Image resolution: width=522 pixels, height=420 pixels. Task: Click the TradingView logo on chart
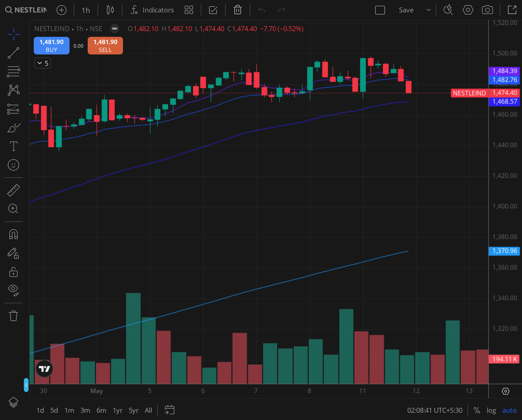coord(44,369)
